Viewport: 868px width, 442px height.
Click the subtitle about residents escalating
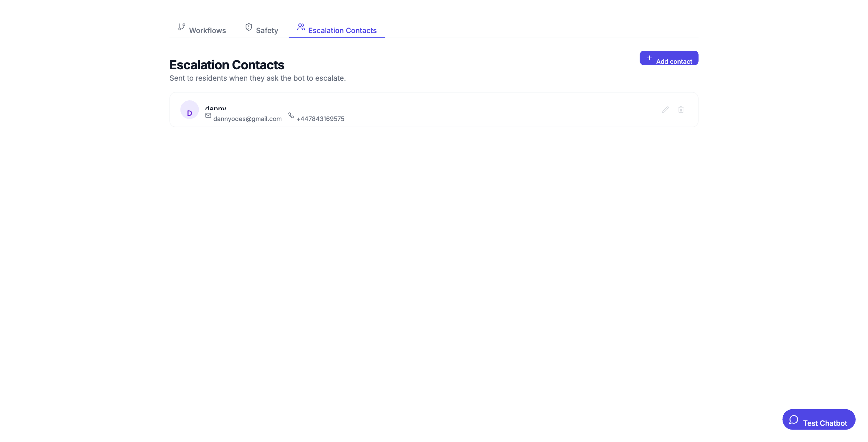[257, 78]
